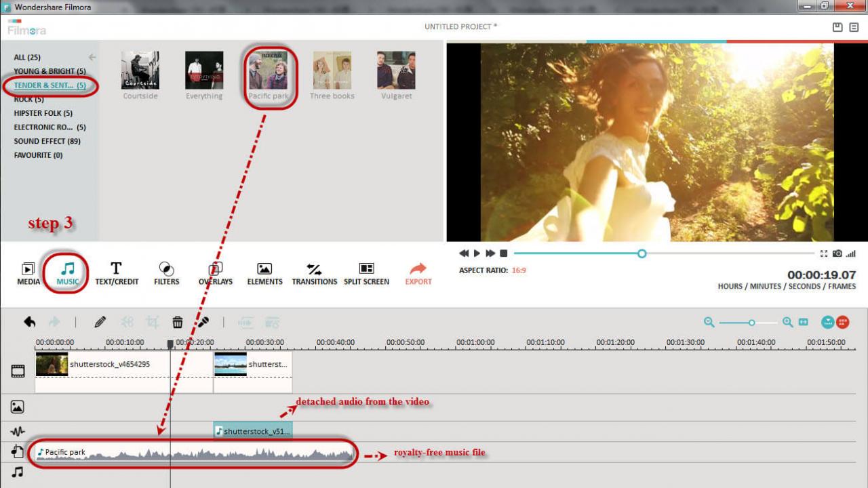Open the FILTERS tab
The height and width of the screenshot is (488, 868).
[x=166, y=273]
